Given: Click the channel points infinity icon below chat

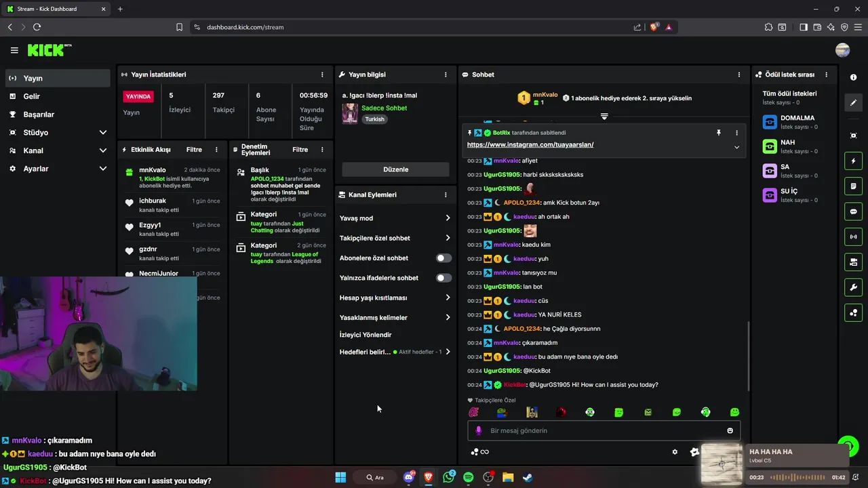Looking at the screenshot, I should pos(480,452).
